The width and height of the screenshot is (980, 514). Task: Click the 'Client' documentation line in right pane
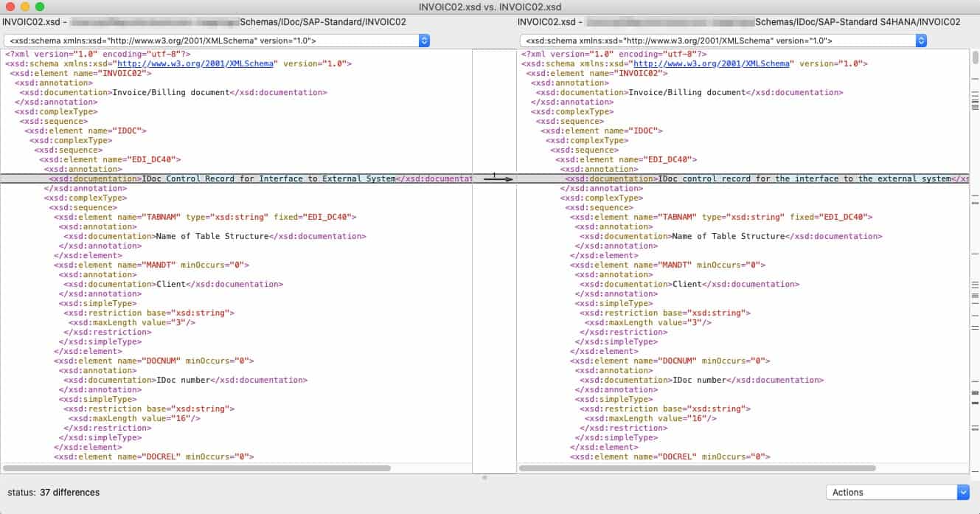click(689, 284)
